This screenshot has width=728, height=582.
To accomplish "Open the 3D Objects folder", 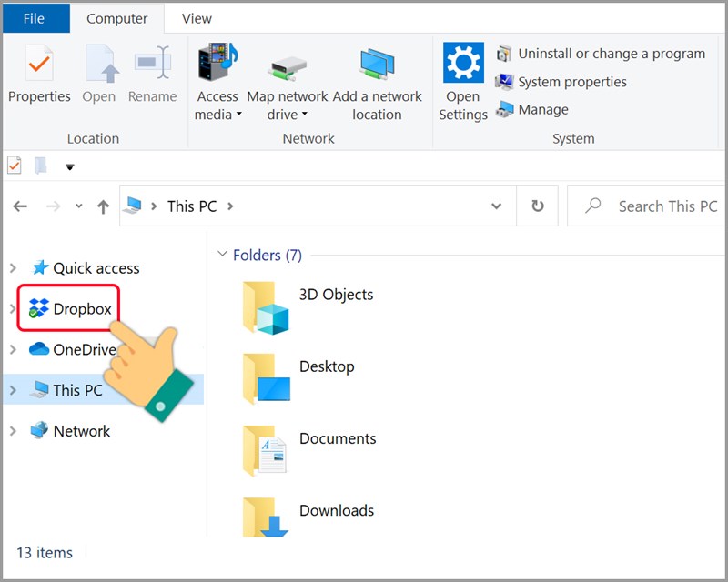I will pos(266,306).
